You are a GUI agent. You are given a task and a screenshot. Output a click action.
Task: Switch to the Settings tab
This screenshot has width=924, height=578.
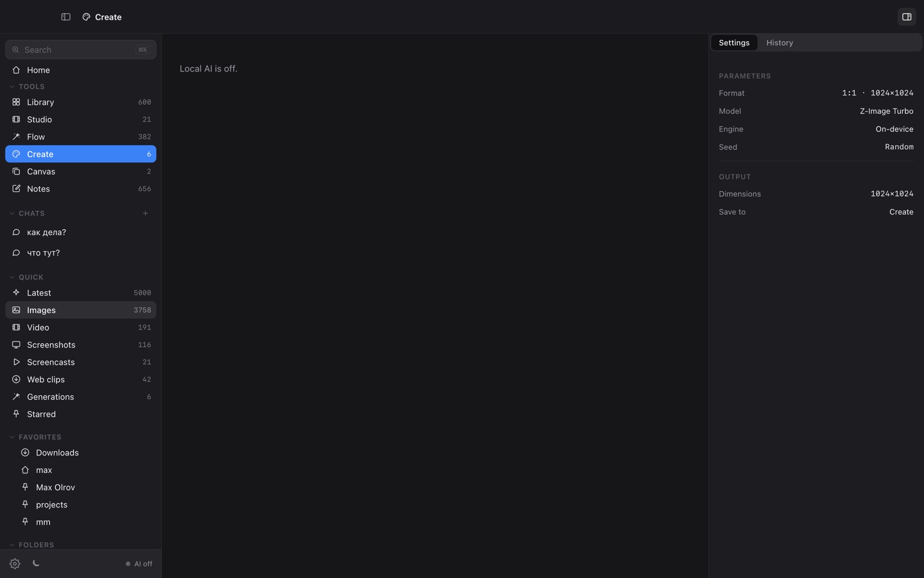tap(734, 43)
